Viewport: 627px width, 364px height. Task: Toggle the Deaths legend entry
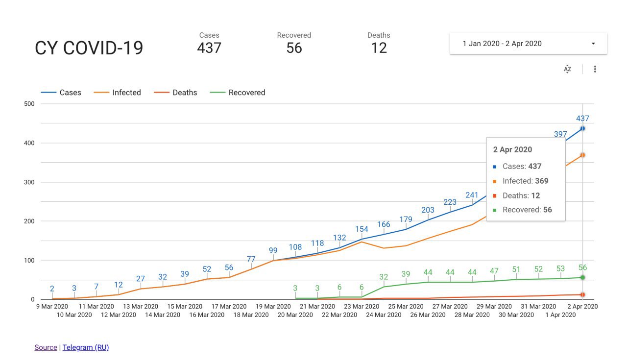[176, 93]
